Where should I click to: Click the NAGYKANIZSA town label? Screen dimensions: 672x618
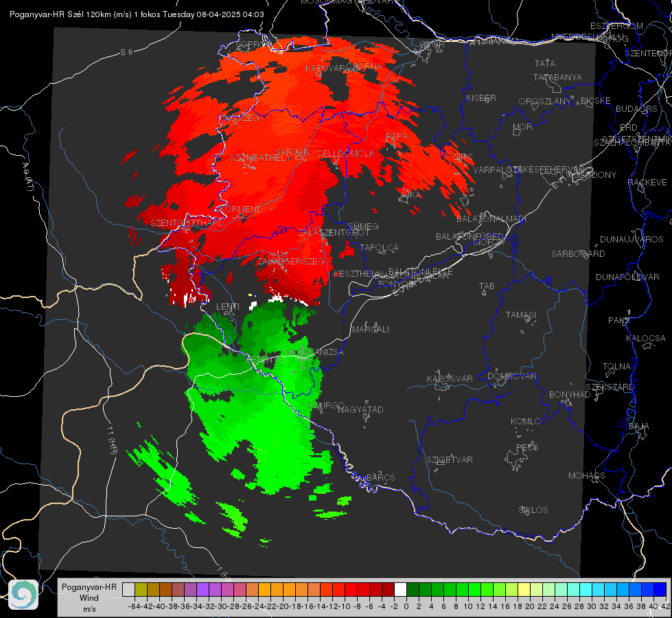[314, 352]
